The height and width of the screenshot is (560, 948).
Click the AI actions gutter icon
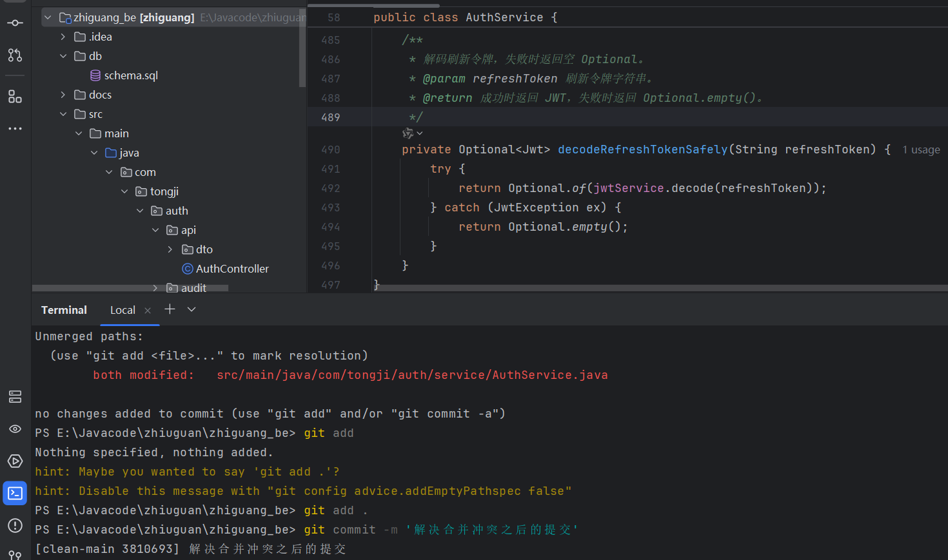point(408,133)
